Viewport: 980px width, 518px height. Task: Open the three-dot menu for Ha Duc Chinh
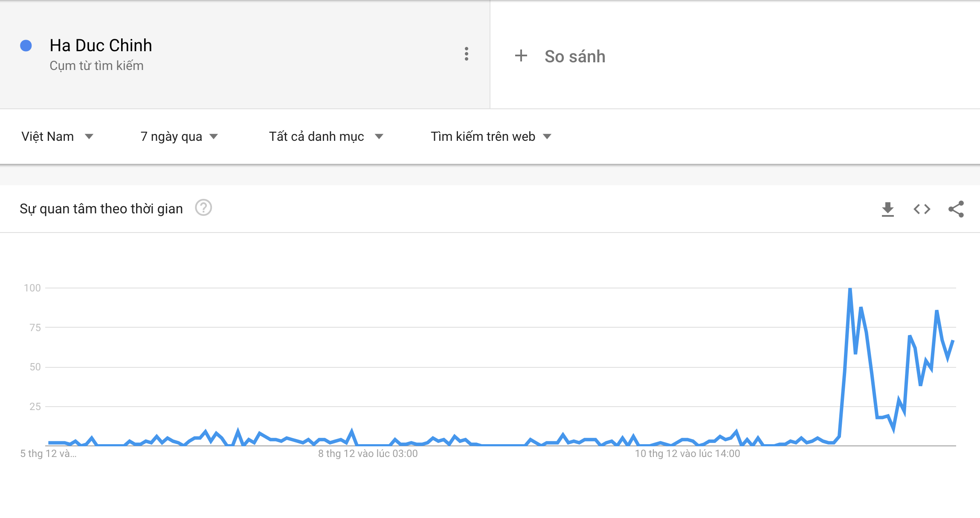[467, 54]
